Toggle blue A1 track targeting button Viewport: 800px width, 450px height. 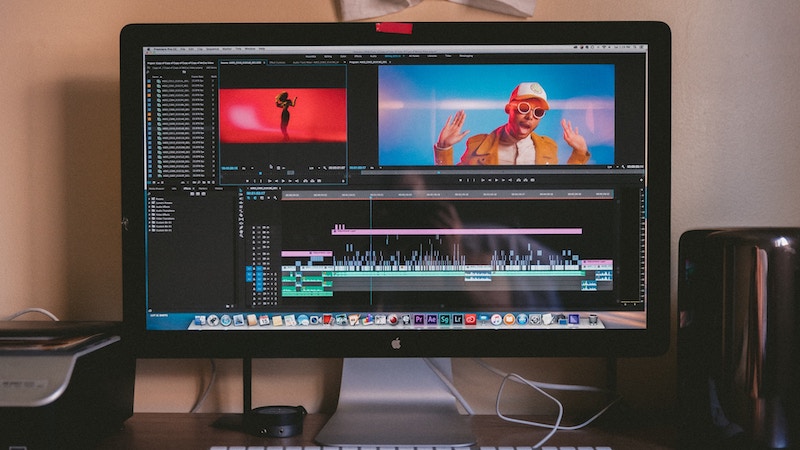coord(259,275)
